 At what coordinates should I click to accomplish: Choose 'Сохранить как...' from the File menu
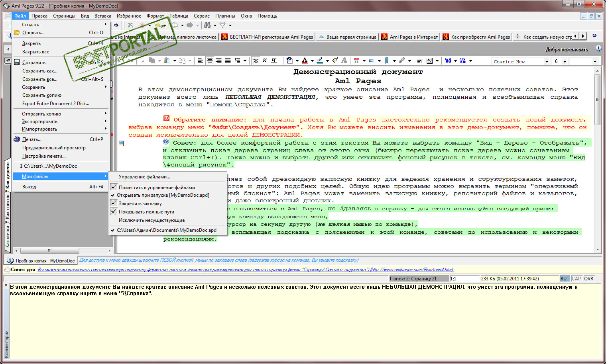tap(61, 71)
